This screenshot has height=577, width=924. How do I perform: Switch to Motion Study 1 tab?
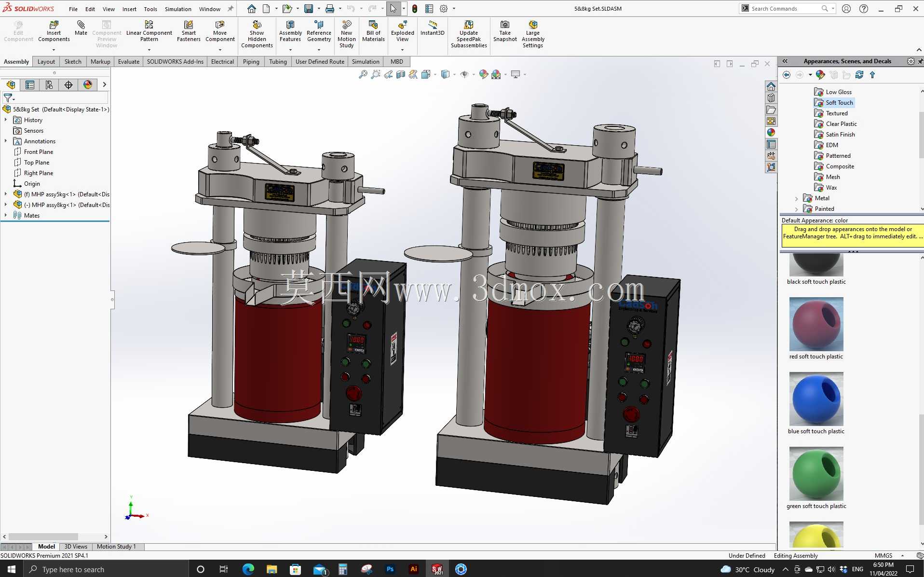[116, 547]
